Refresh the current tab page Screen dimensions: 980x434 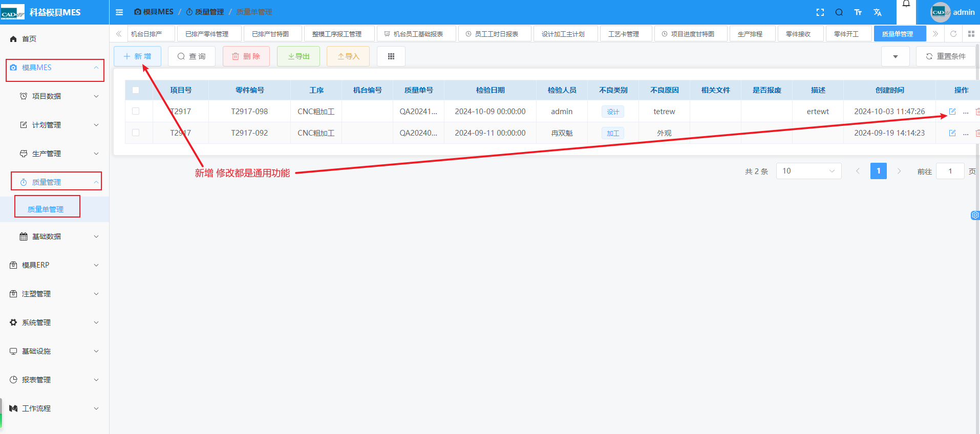[x=953, y=34]
